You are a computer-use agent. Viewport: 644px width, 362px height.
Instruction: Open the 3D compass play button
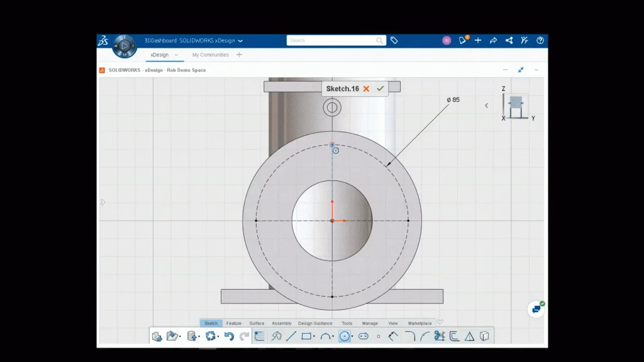pyautogui.click(x=125, y=46)
